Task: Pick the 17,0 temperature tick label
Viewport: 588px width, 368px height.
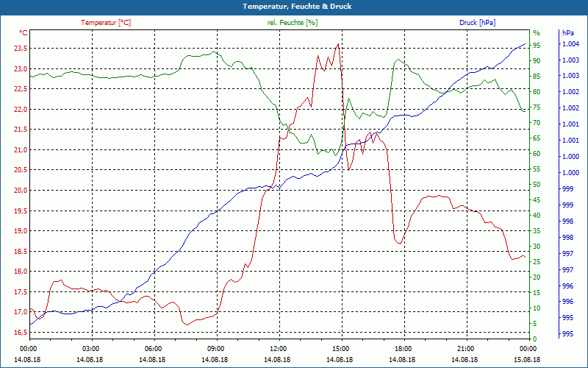Action: 21,312
